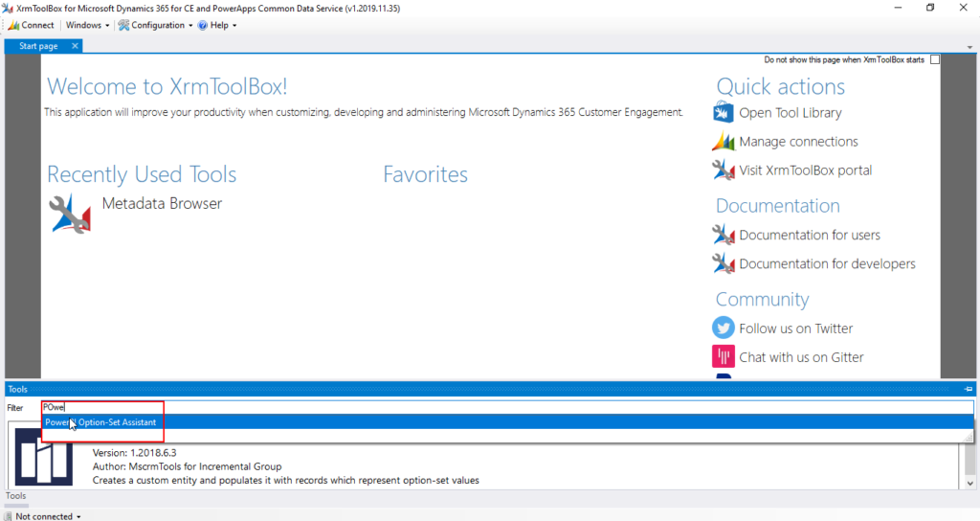Open Tool Library link
Image resolution: width=980 pixels, height=521 pixels.
click(x=790, y=113)
